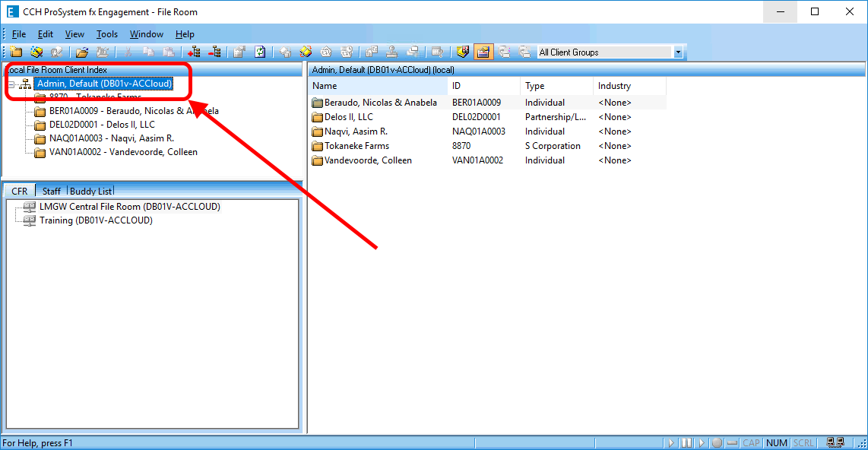Select VAN01A0002 - Vandevoorde, Colleen tree item

point(123,152)
